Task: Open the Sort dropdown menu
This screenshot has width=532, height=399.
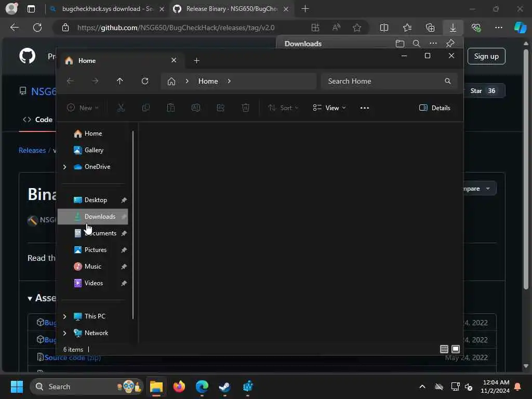Action: pos(283,108)
